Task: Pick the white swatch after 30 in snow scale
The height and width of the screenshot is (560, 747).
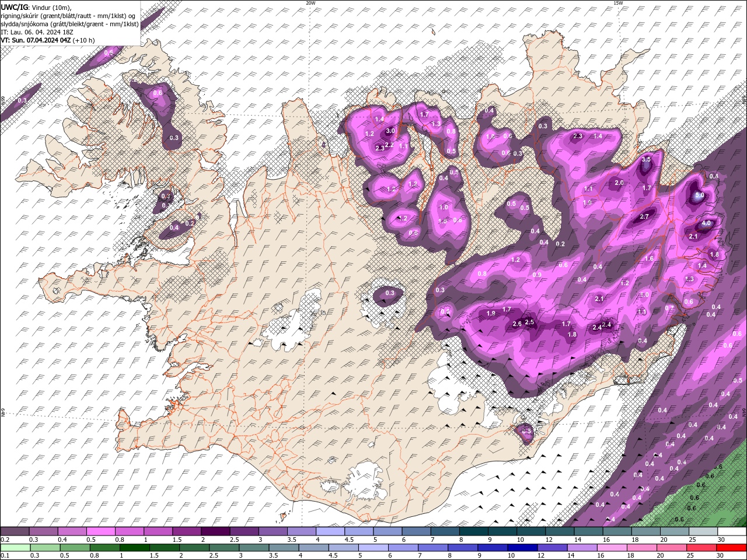Action: [731, 531]
